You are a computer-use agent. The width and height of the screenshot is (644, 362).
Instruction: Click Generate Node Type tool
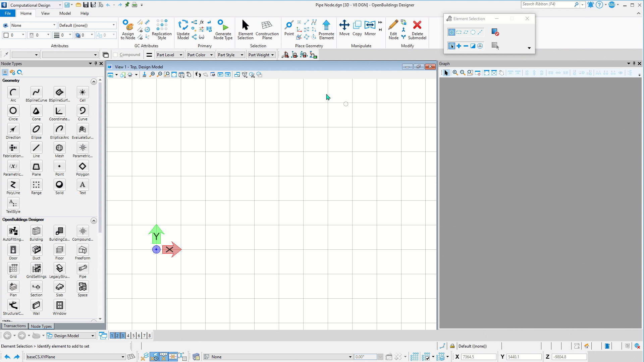(223, 29)
